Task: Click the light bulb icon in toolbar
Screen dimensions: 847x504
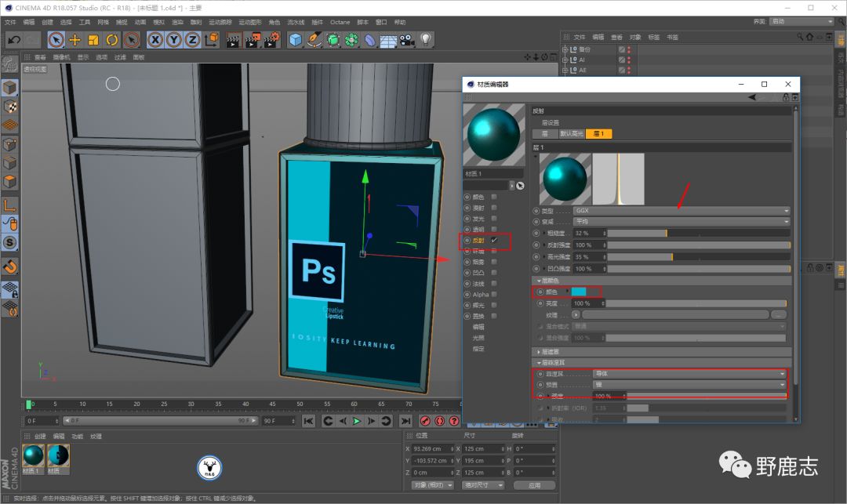Action: 426,39
